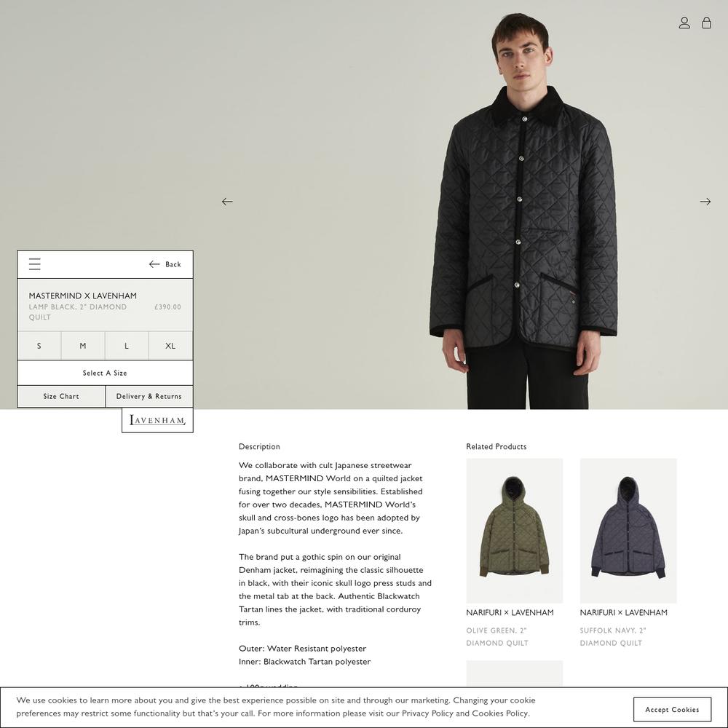The height and width of the screenshot is (728, 728).
Task: Show previous product image arrow
Action: click(227, 202)
